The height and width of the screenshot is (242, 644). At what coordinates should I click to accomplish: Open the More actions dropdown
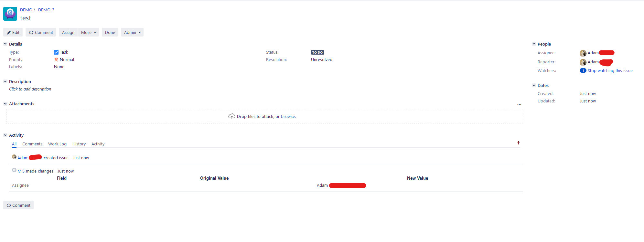[x=89, y=32]
